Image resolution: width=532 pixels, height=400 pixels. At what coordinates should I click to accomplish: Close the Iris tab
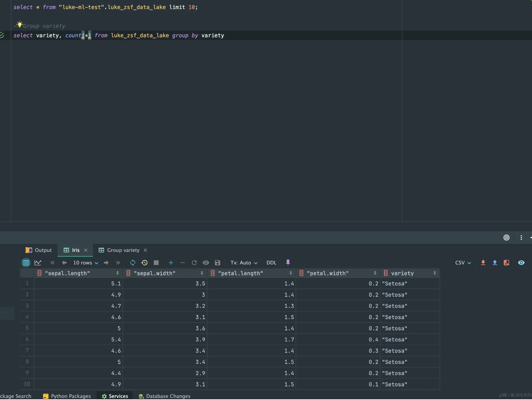click(86, 250)
